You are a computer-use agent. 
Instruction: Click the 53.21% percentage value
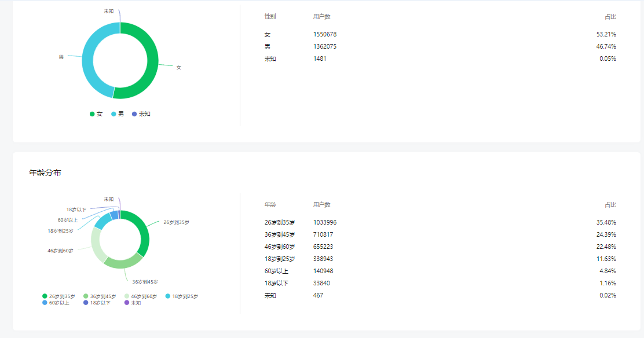(x=606, y=34)
